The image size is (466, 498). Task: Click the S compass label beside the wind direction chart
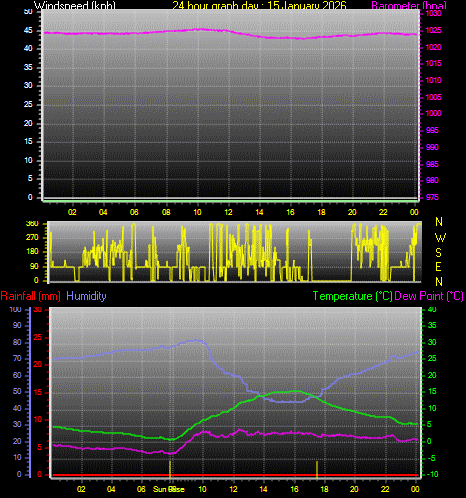[x=439, y=253]
